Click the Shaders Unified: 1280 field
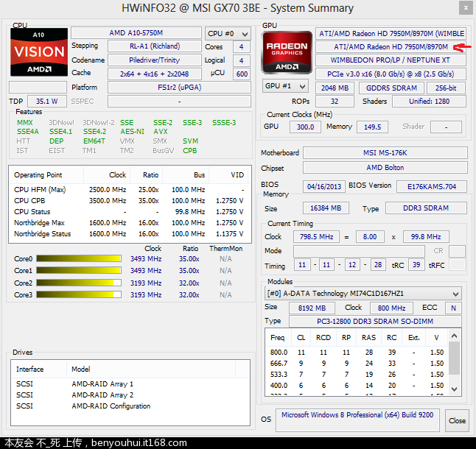 point(429,102)
